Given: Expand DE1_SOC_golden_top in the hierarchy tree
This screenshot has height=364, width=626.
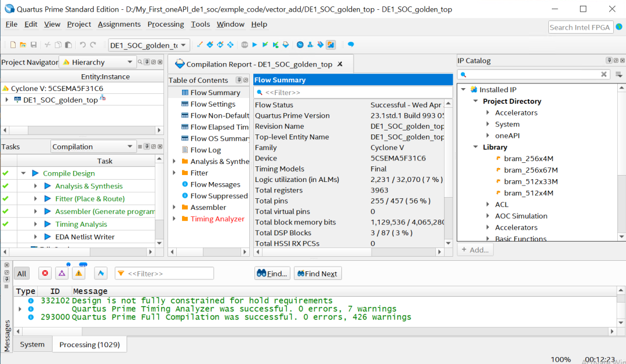Looking at the screenshot, I should (7, 100).
